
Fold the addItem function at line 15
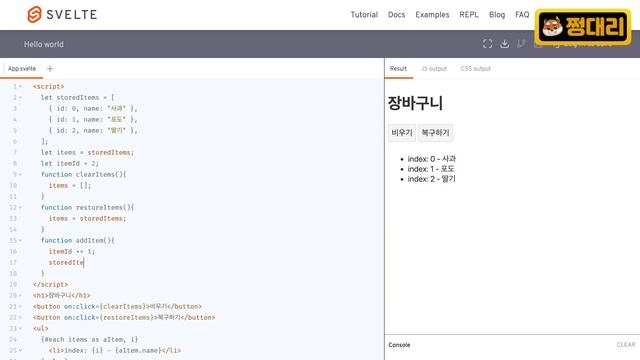[x=20, y=240]
